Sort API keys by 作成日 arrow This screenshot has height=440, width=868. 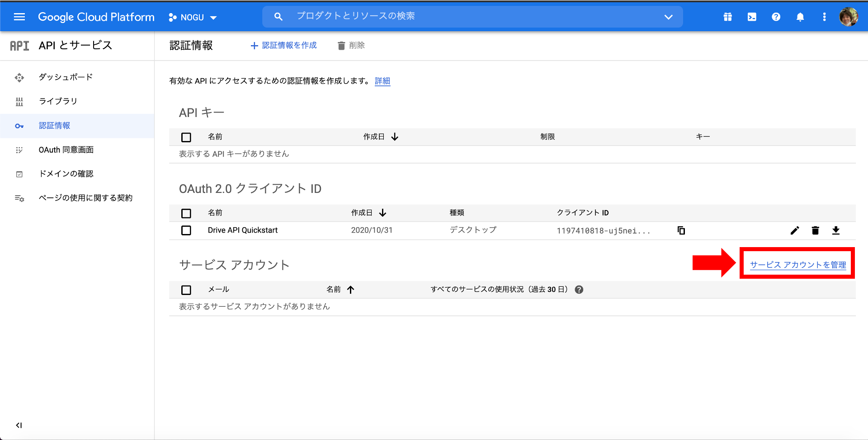click(395, 137)
